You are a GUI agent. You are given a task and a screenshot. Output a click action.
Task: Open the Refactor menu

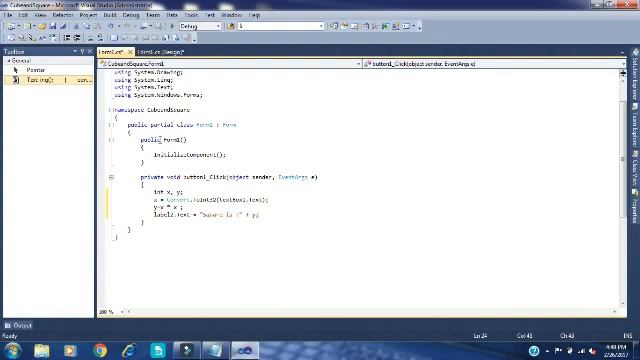click(x=62, y=15)
